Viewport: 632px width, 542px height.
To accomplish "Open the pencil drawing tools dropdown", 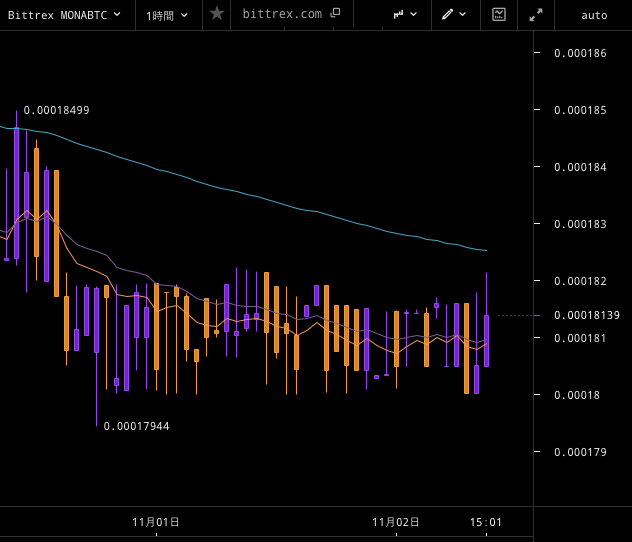I will (454, 15).
